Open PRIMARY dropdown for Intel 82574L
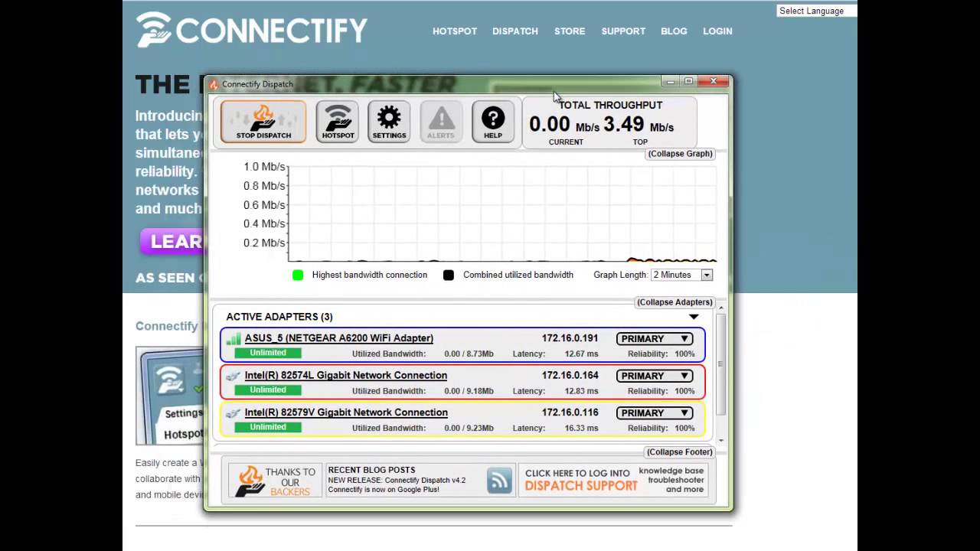980x551 pixels. (655, 376)
